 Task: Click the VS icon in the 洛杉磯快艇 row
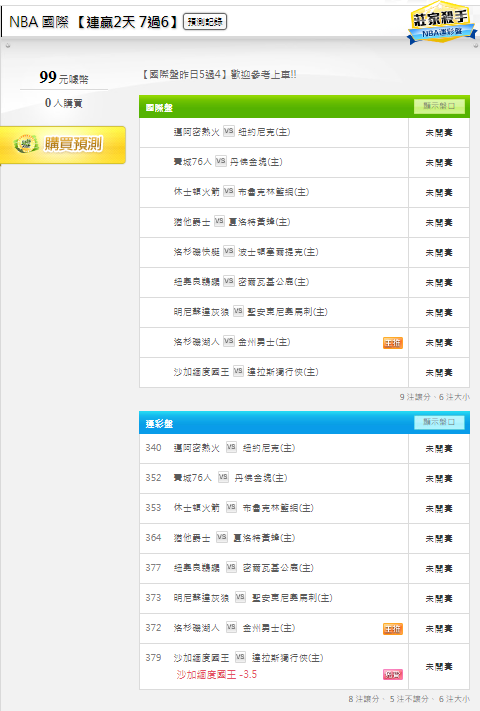click(229, 251)
